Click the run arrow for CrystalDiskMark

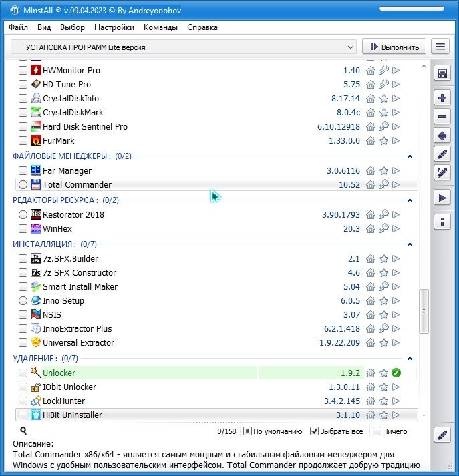[396, 113]
